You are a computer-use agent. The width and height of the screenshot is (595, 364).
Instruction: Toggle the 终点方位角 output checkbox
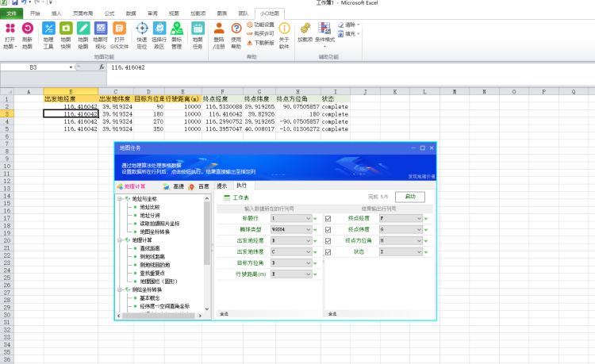(328, 239)
